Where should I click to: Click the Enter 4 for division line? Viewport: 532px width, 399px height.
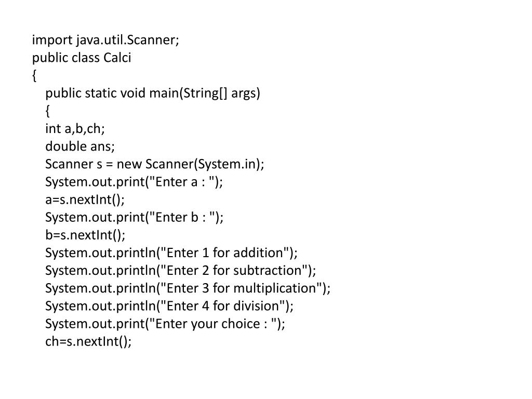[169, 306]
